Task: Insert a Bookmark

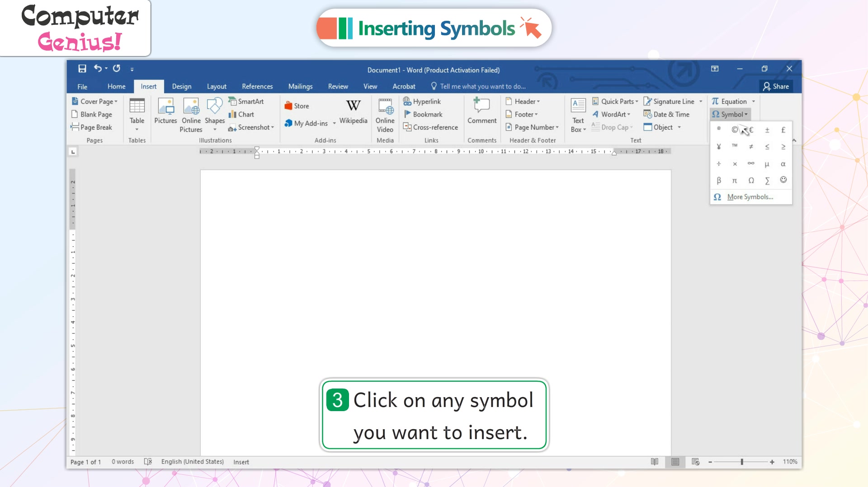Action: click(423, 114)
